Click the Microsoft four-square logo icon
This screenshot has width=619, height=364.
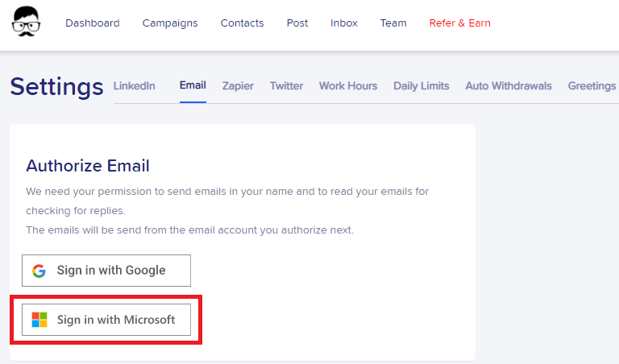coord(39,320)
